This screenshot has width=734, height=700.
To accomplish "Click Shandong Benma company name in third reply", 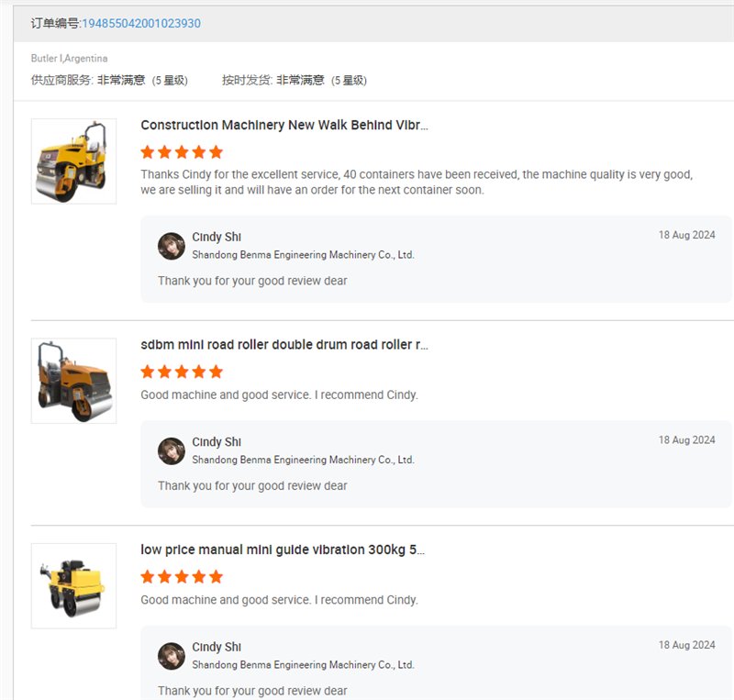I will (303, 665).
